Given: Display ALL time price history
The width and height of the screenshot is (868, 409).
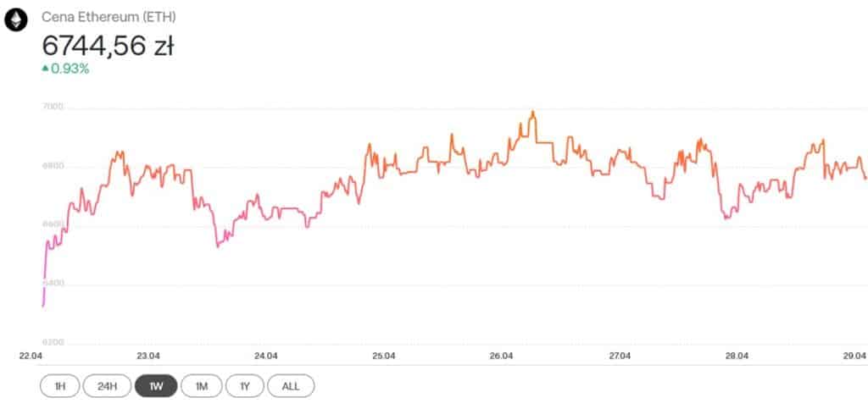Looking at the screenshot, I should point(291,386).
